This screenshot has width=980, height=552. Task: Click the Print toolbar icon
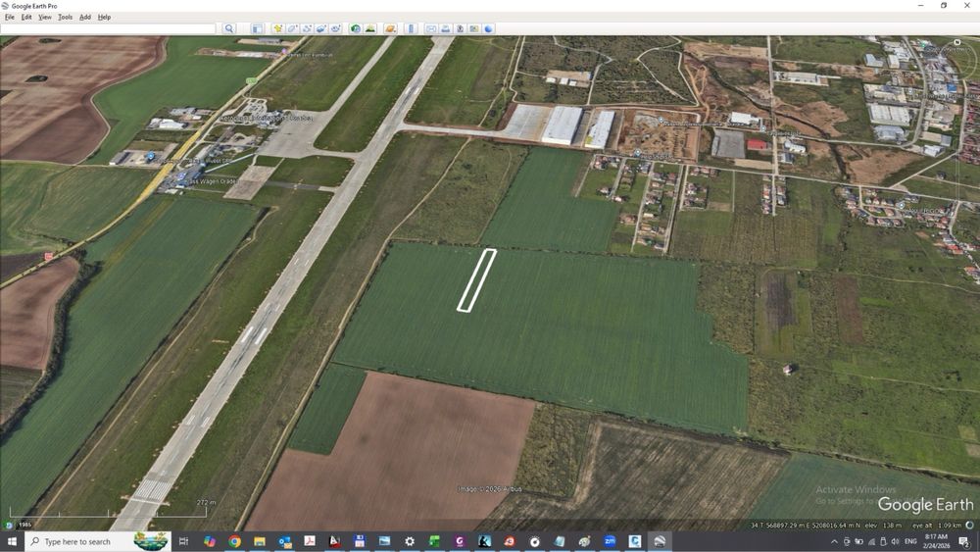pos(446,28)
